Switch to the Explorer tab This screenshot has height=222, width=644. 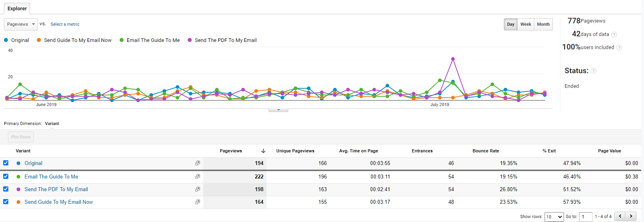[x=17, y=8]
